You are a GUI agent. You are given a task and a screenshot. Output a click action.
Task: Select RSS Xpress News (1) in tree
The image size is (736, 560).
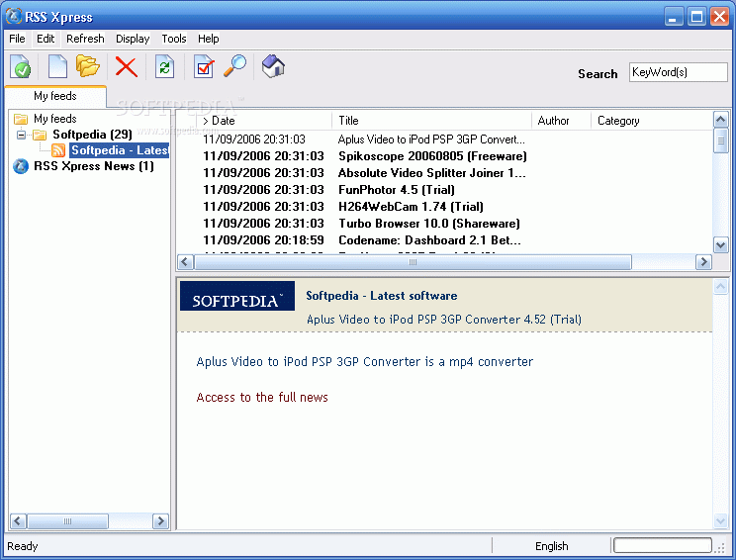(93, 166)
